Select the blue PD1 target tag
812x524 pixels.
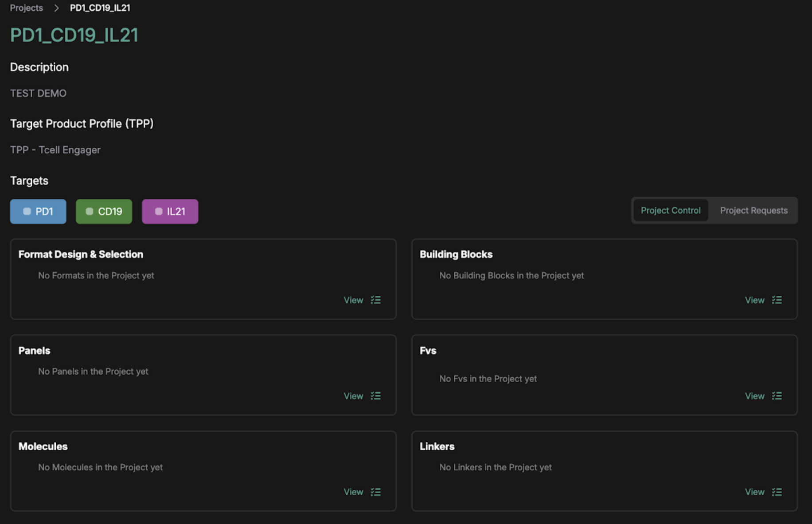point(38,211)
